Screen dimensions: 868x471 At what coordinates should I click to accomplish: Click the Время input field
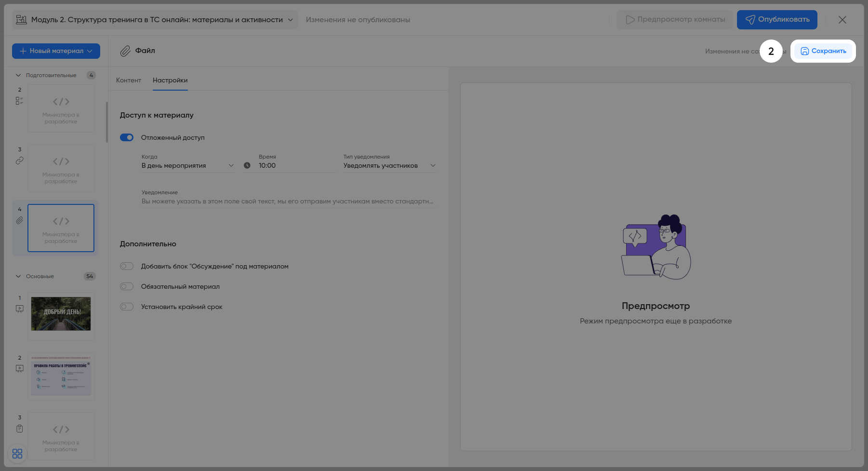296,165
